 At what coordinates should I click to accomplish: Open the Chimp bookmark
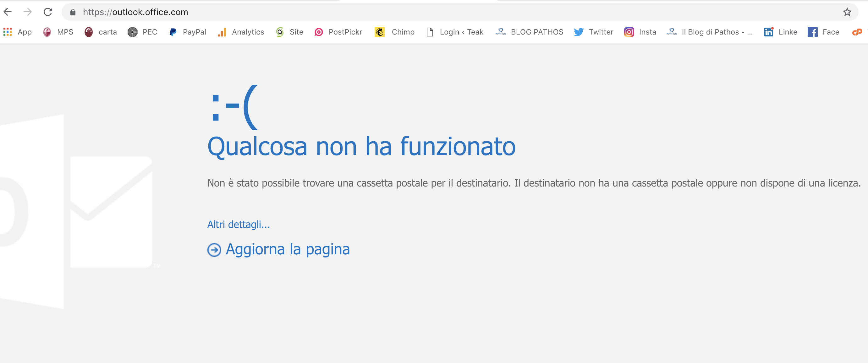pyautogui.click(x=395, y=32)
